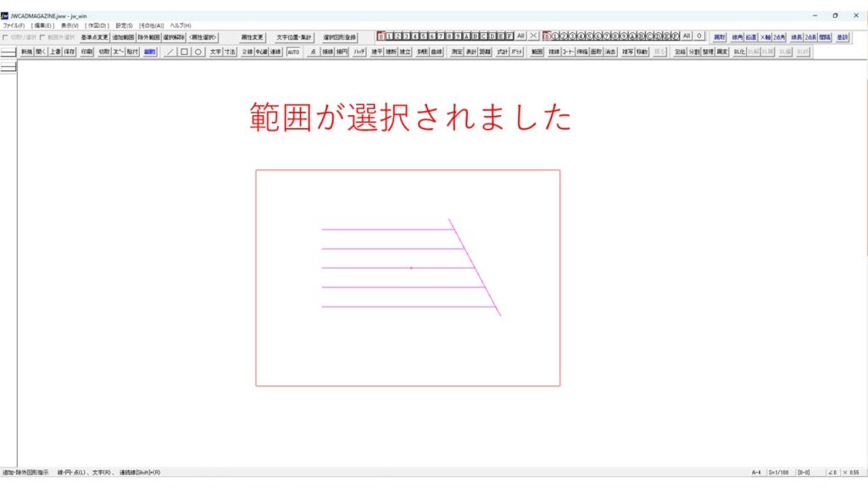Select the rectangle drawing tool icon
Image resolution: width=868 pixels, height=488 pixels.
pos(184,52)
